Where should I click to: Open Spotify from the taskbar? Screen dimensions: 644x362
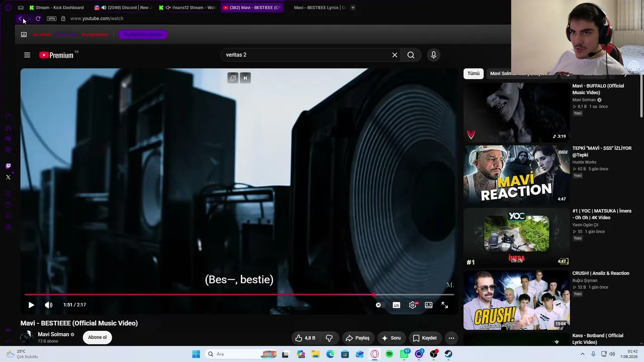(389, 354)
